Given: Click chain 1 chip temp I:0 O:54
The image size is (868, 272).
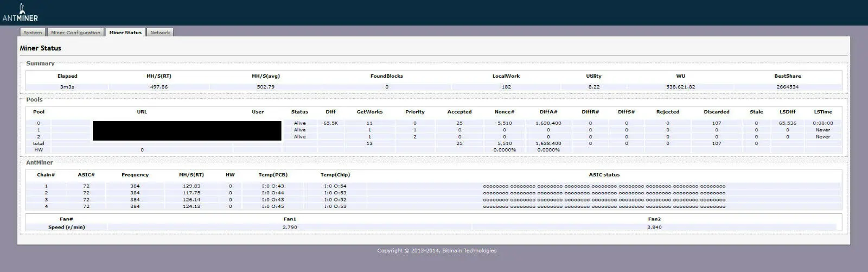Looking at the screenshot, I should [335, 186].
